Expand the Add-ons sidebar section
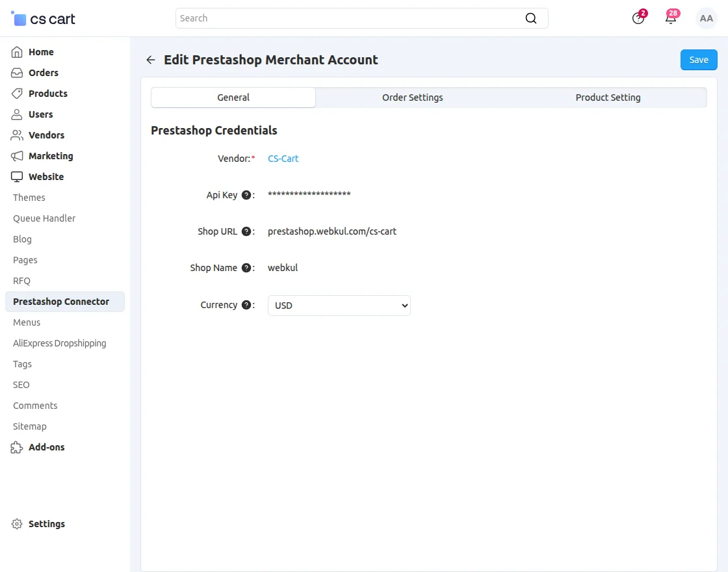The image size is (728, 572). pyautogui.click(x=46, y=447)
